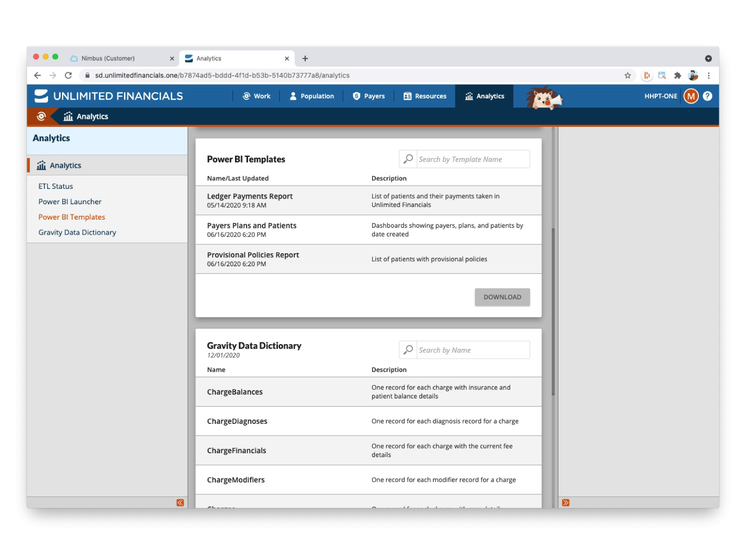This screenshot has width=746, height=560.
Task: Click the Payers icon in the top bar
Action: click(356, 96)
